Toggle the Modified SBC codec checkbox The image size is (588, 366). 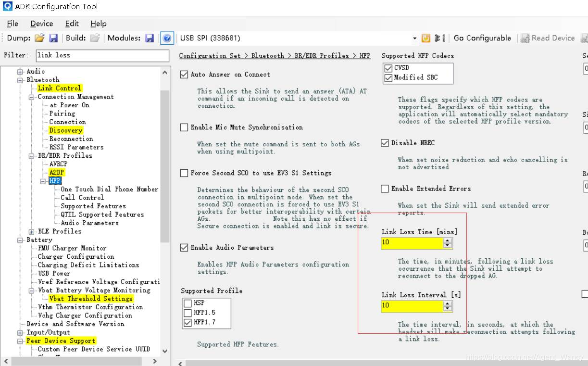point(388,77)
